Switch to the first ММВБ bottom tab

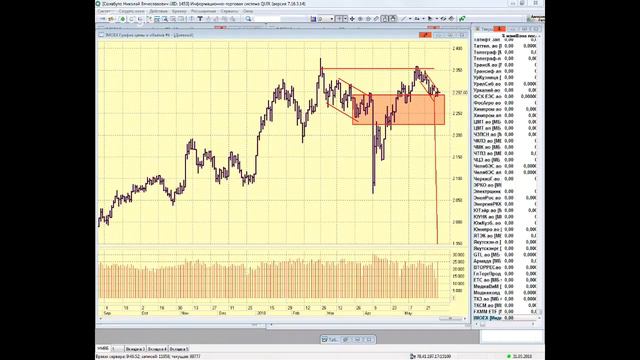click(x=103, y=349)
